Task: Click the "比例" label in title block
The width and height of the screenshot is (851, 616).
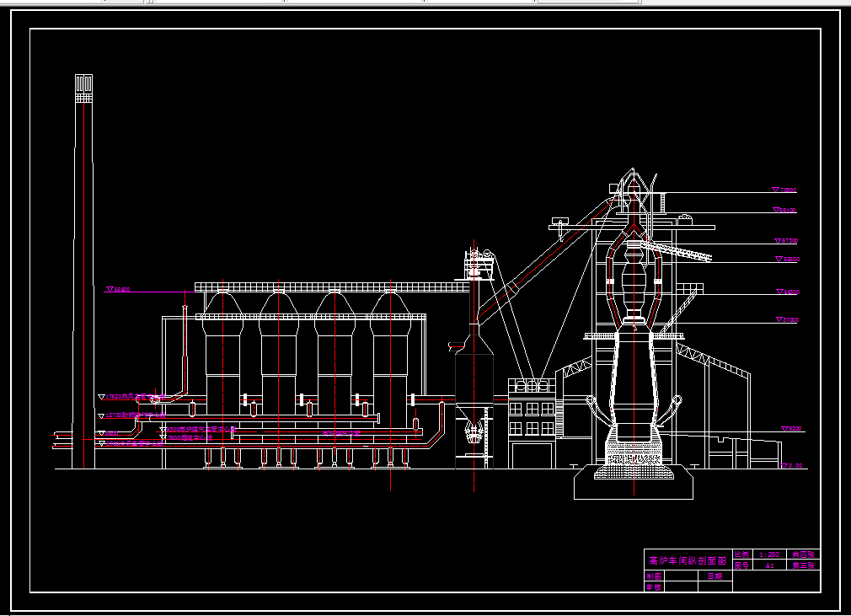Action: point(741,554)
